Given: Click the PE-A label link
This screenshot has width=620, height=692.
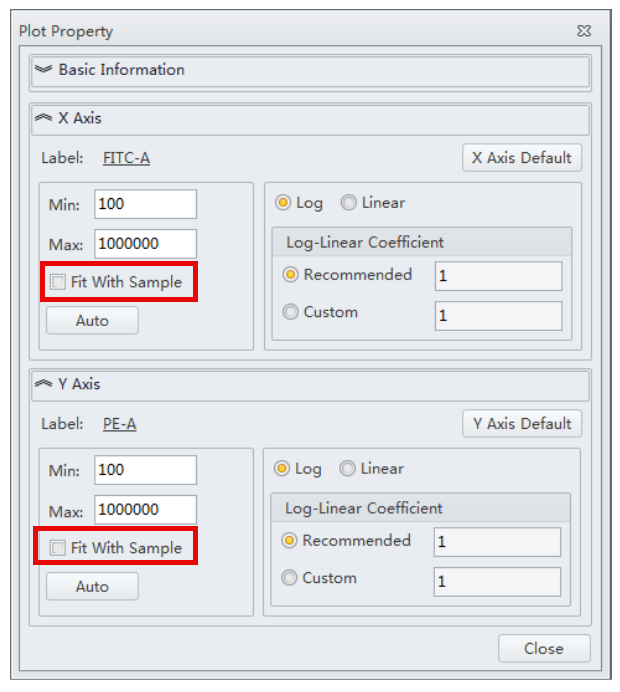Looking at the screenshot, I should tap(119, 424).
